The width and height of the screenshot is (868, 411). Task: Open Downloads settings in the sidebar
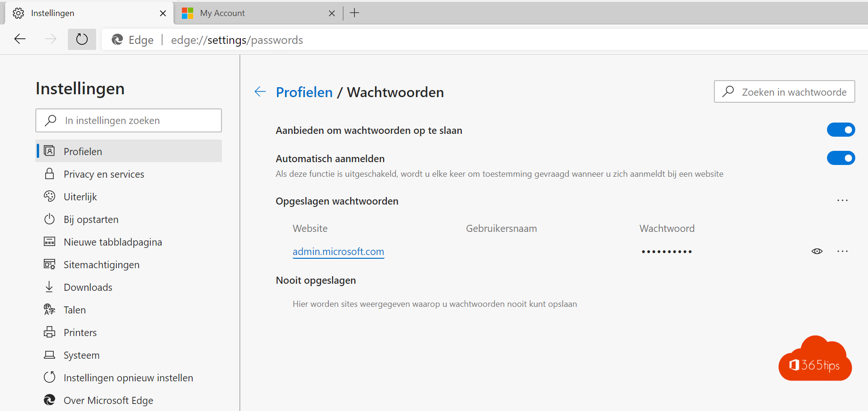129,287
